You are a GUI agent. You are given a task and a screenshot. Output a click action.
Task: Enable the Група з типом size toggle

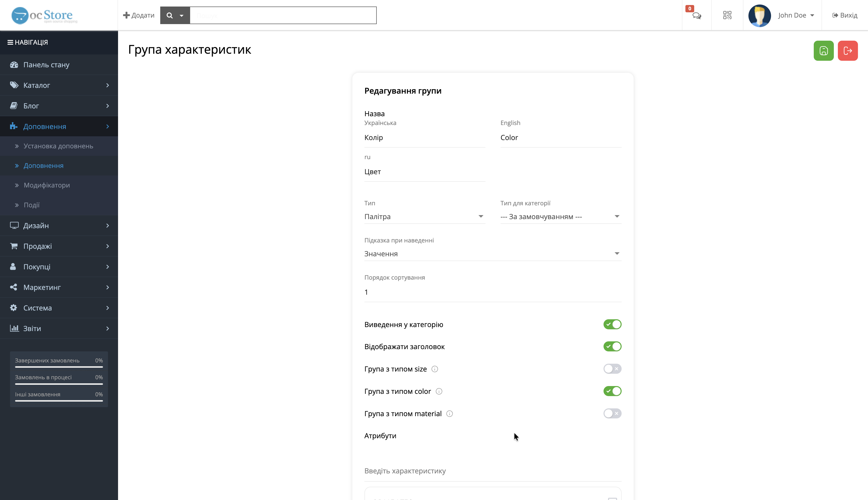coord(612,369)
